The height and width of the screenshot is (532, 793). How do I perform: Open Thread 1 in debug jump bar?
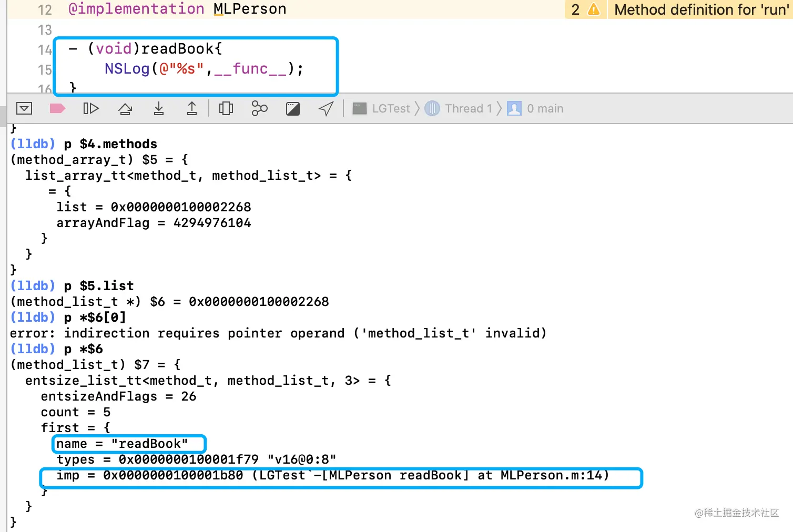tap(459, 108)
